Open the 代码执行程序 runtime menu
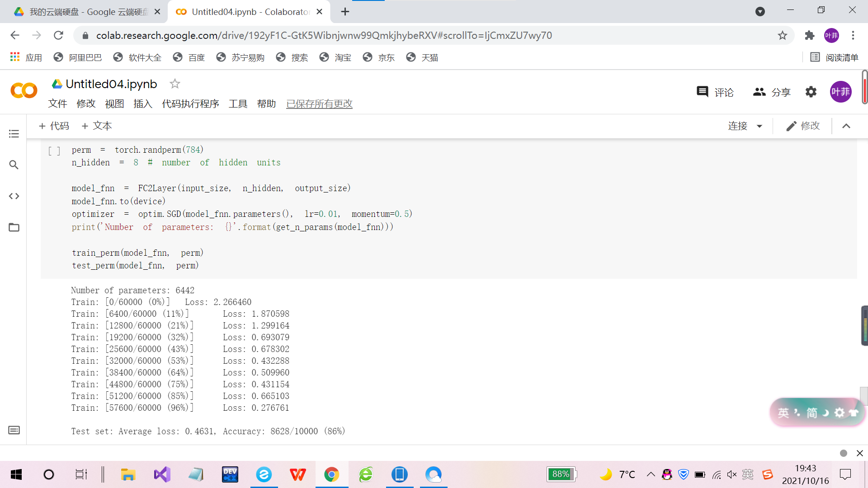This screenshot has height=488, width=868. click(190, 104)
